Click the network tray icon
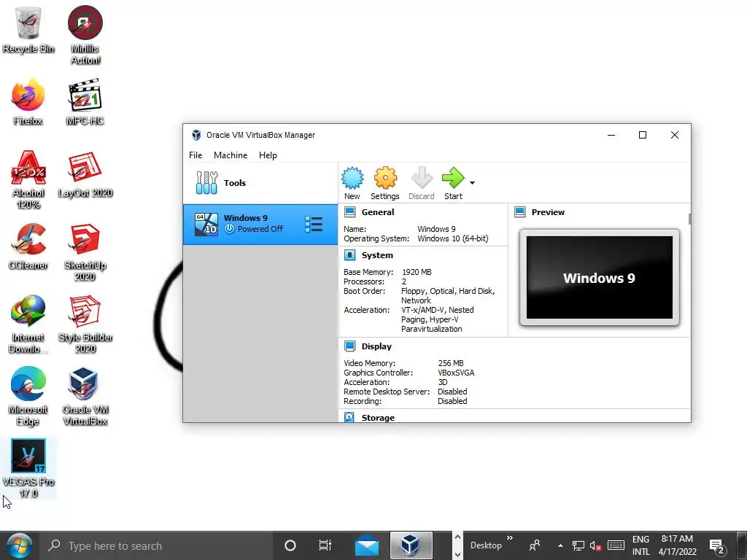This screenshot has width=747, height=560. coord(578,545)
